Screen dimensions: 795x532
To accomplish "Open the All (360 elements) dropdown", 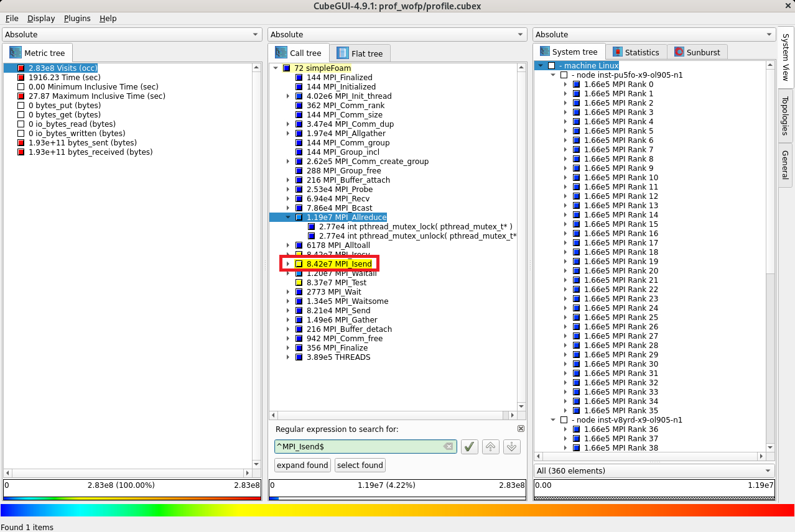I will click(654, 470).
